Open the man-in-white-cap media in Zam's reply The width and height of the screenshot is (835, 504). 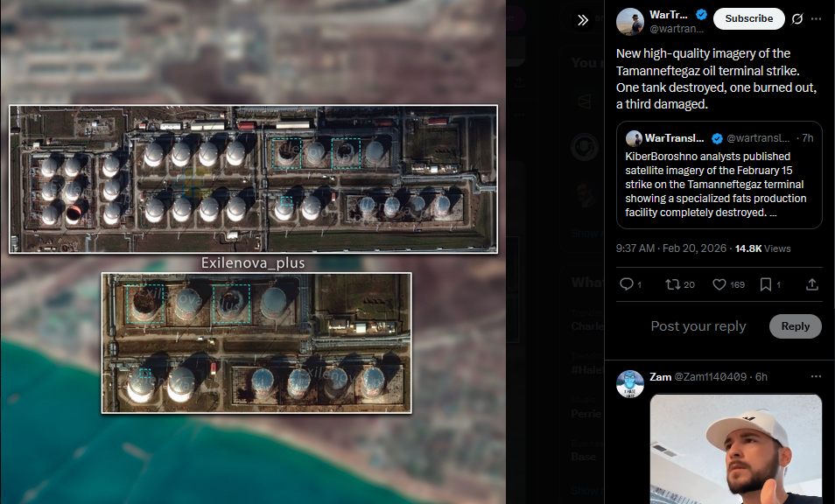pos(736,449)
